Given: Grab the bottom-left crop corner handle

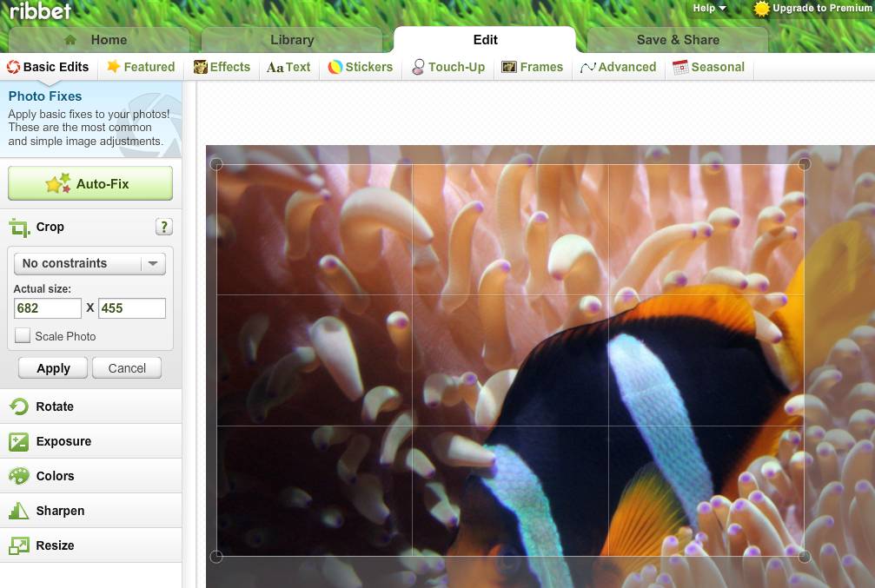Looking at the screenshot, I should coord(216,556).
